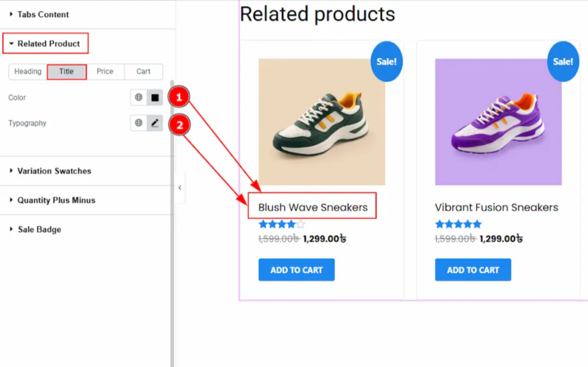The height and width of the screenshot is (367, 588).
Task: Collapse the side panel with the arrow handle
Action: pyautogui.click(x=180, y=188)
